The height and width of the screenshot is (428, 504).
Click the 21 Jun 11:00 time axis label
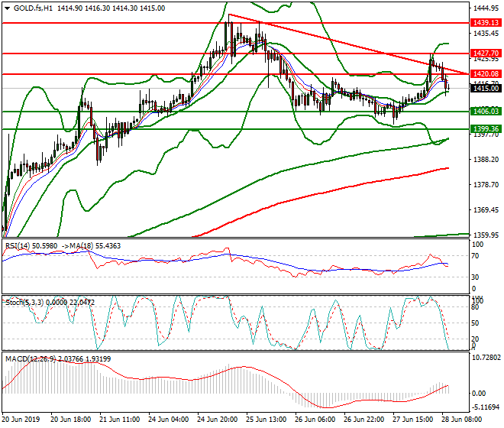pos(120,420)
